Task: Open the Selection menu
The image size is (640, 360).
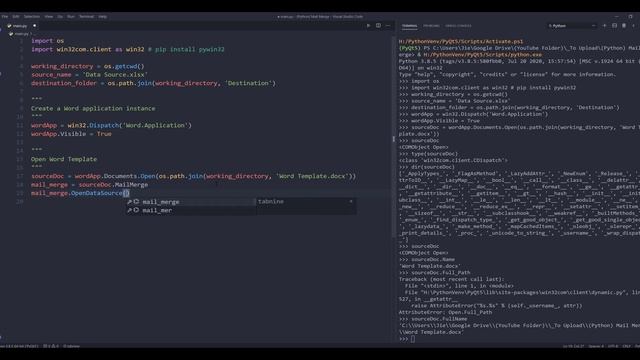Action: click(x=32, y=17)
